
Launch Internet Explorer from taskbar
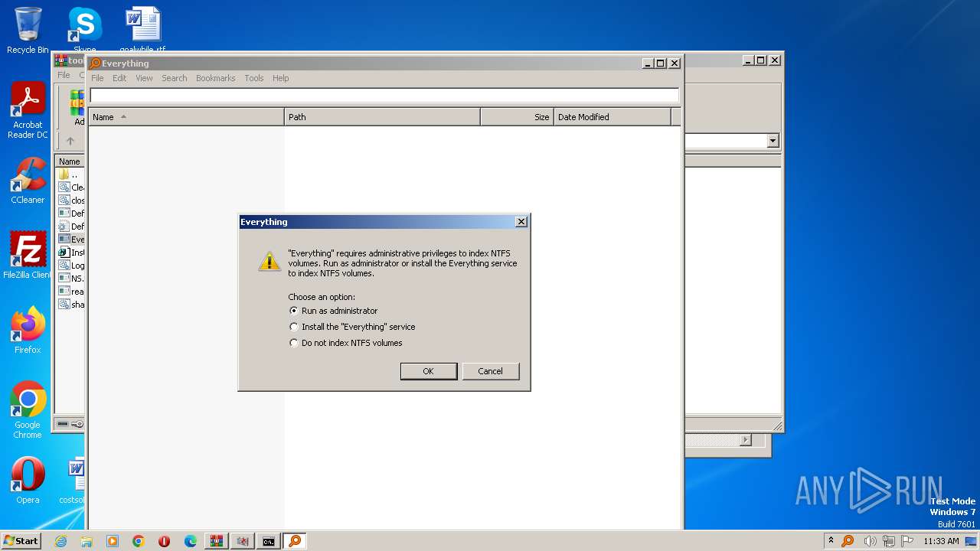[x=60, y=541]
